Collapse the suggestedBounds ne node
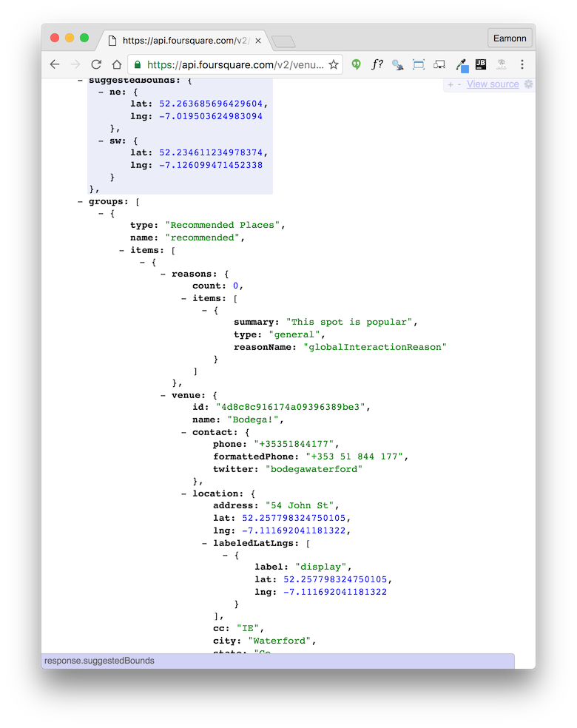Image resolution: width=577 pixels, height=728 pixels. coord(101,92)
